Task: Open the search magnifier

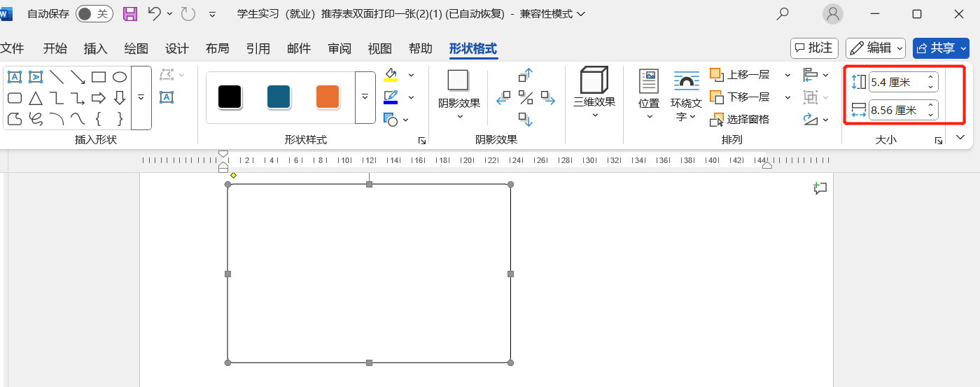Action: 783,14
